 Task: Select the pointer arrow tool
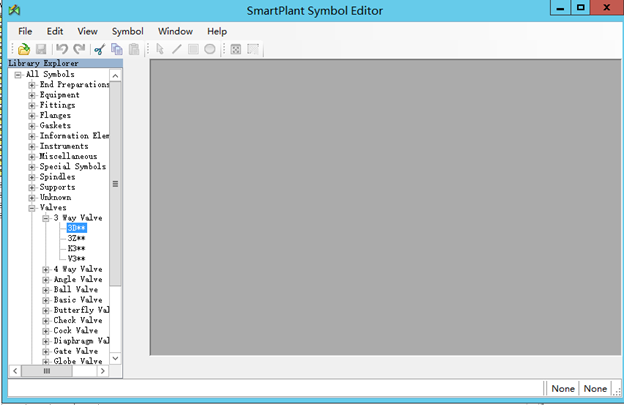coord(160,49)
